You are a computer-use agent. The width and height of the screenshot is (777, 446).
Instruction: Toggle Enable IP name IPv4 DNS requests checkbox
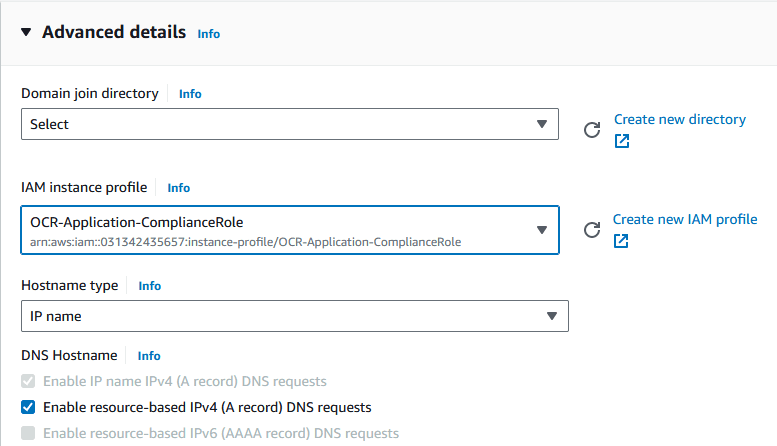[x=28, y=382]
